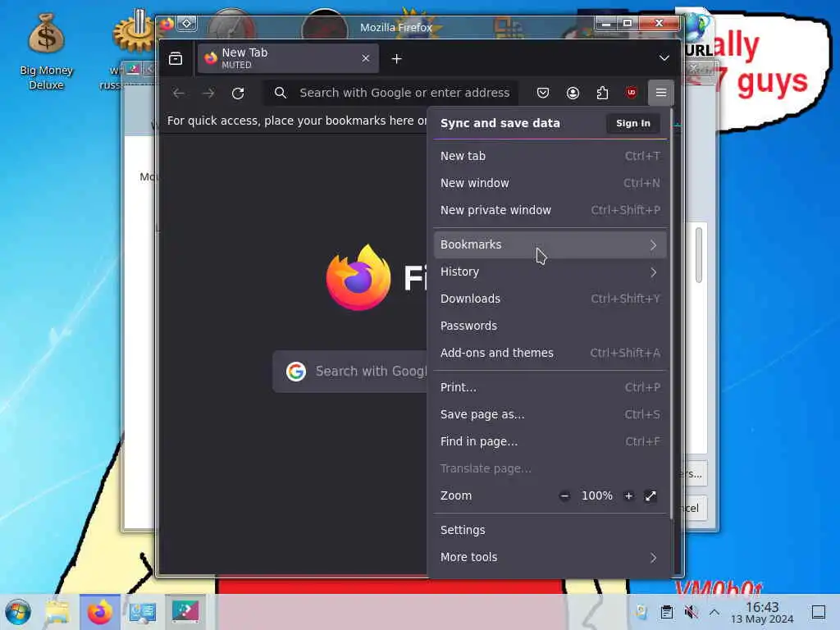The image size is (840, 630).
Task: Choose Find in page...
Action: pos(550,441)
